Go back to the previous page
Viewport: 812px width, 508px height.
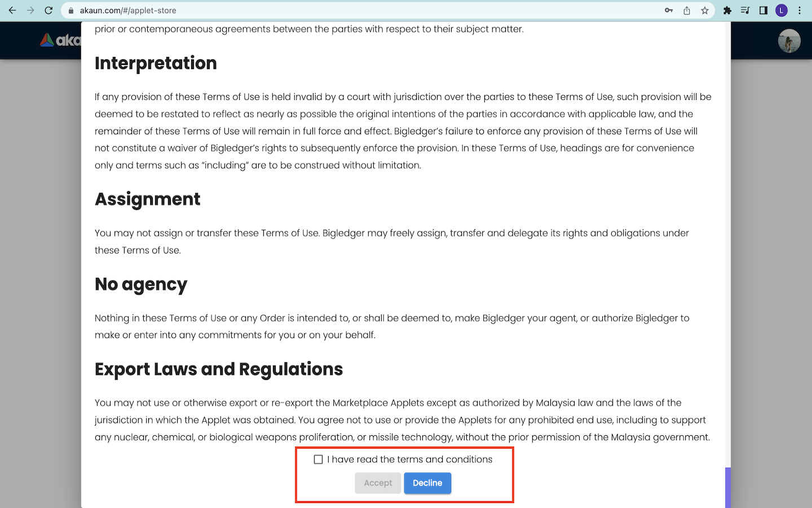[12, 10]
